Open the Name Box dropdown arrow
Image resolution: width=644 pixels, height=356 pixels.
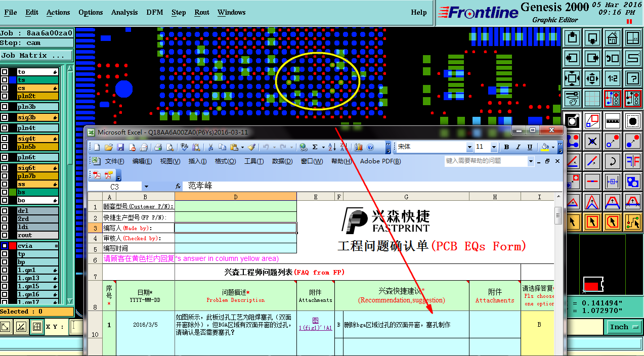pos(146,187)
